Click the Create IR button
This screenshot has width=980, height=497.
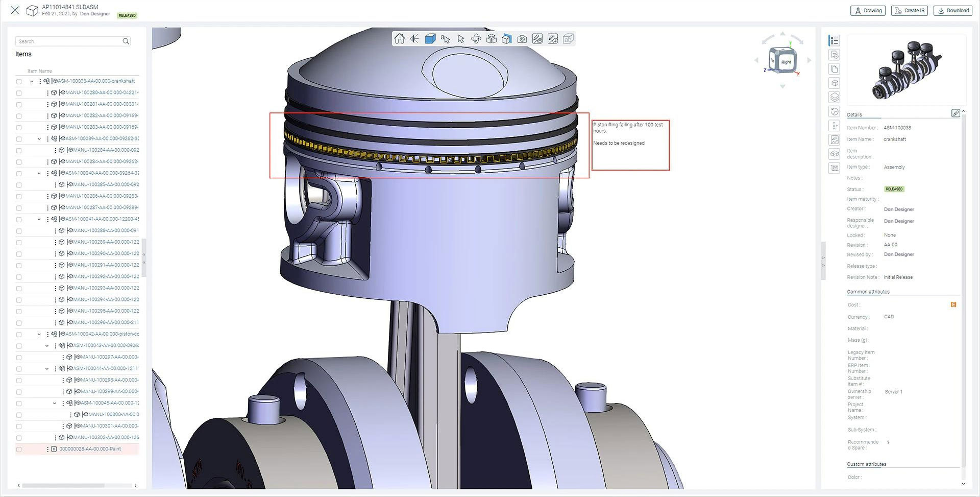coord(910,10)
